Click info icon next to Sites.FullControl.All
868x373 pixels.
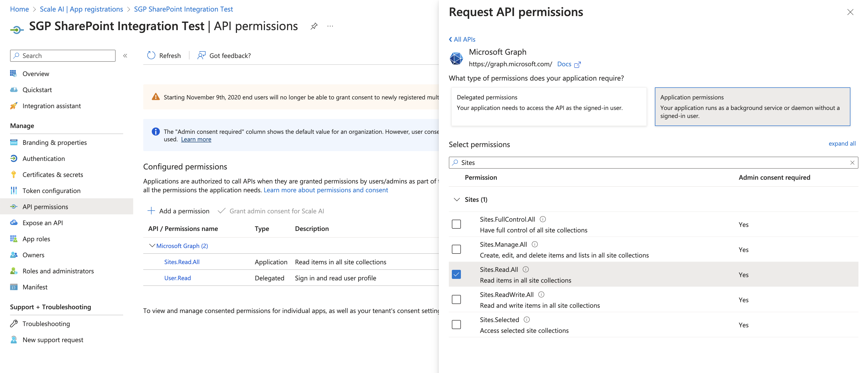click(543, 219)
